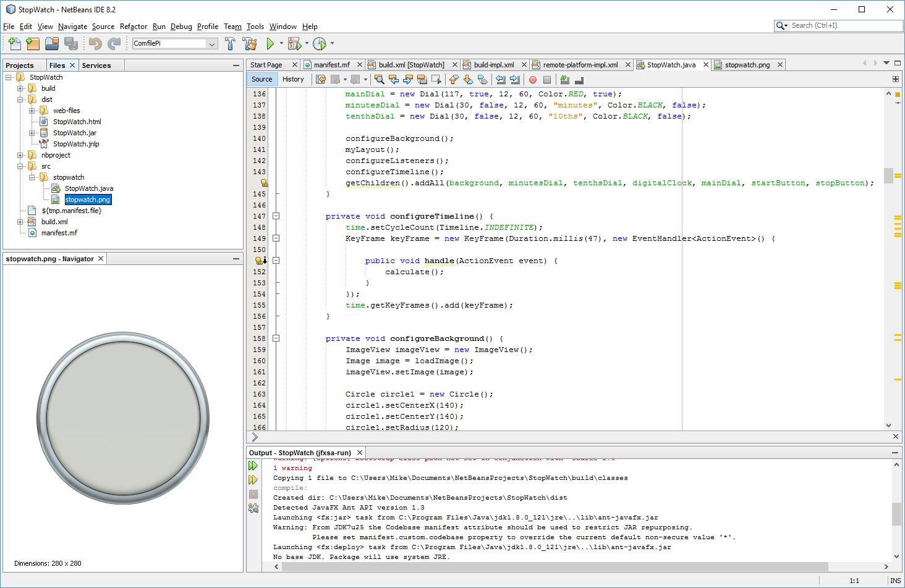This screenshot has width=905, height=588.
Task: Click the Undo arrow in main toolbar
Action: click(x=95, y=43)
